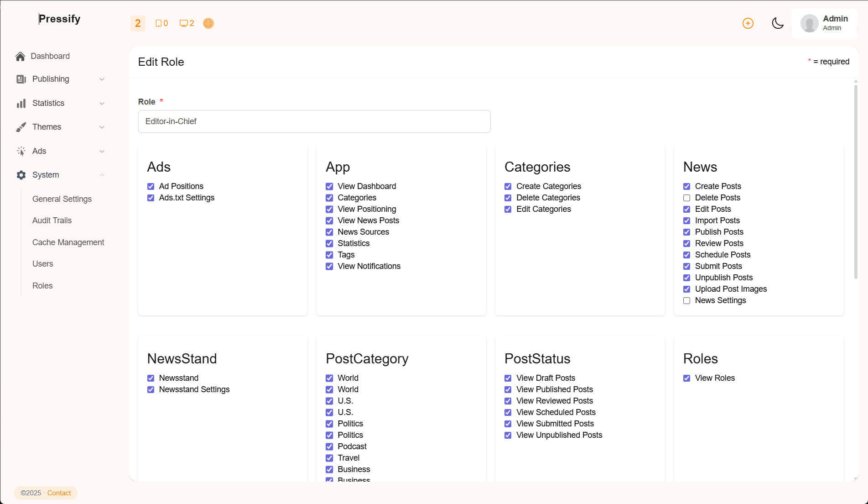This screenshot has width=868, height=504.
Task: Go to Cache Management page
Action: (68, 242)
